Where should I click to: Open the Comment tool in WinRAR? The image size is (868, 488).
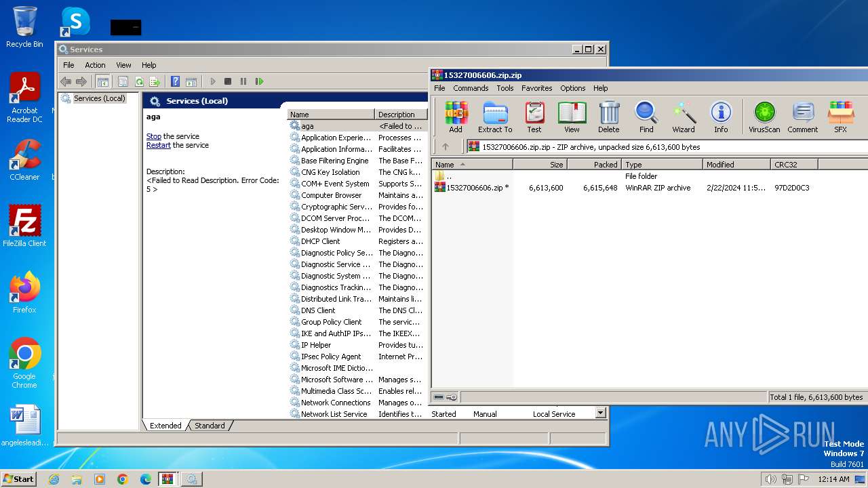pyautogui.click(x=803, y=117)
